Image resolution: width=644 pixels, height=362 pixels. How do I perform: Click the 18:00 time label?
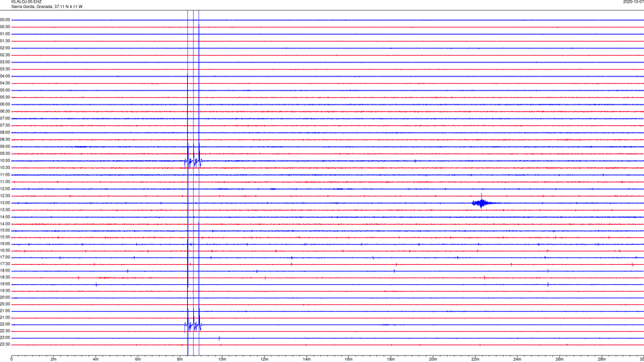[5, 270]
